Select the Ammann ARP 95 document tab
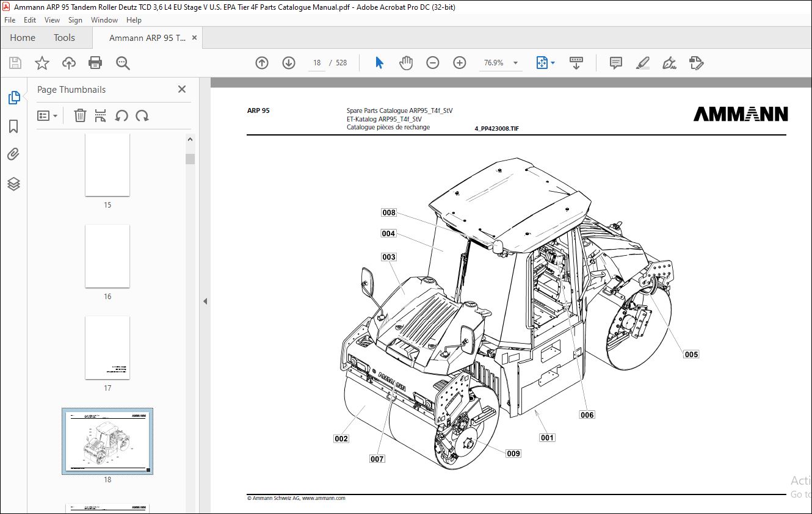 [x=148, y=38]
